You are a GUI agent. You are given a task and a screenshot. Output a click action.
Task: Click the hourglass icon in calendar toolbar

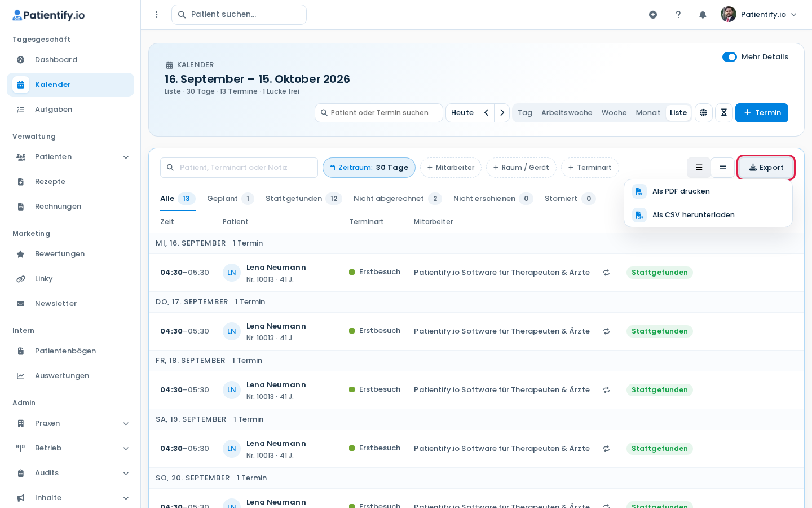724,113
